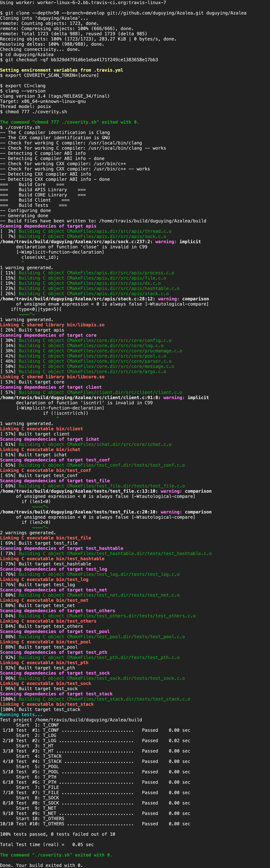Select the git clone --depth=50 command line

click(123, 13)
